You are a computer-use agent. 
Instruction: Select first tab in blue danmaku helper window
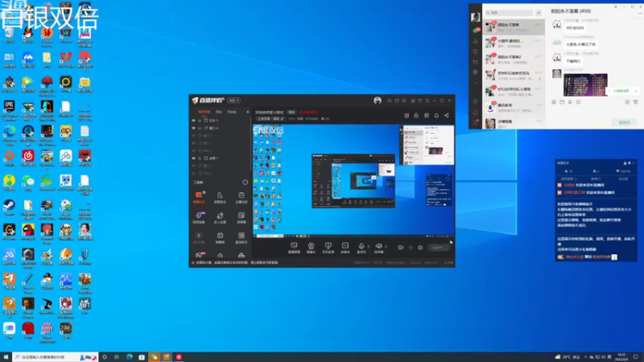(568, 179)
